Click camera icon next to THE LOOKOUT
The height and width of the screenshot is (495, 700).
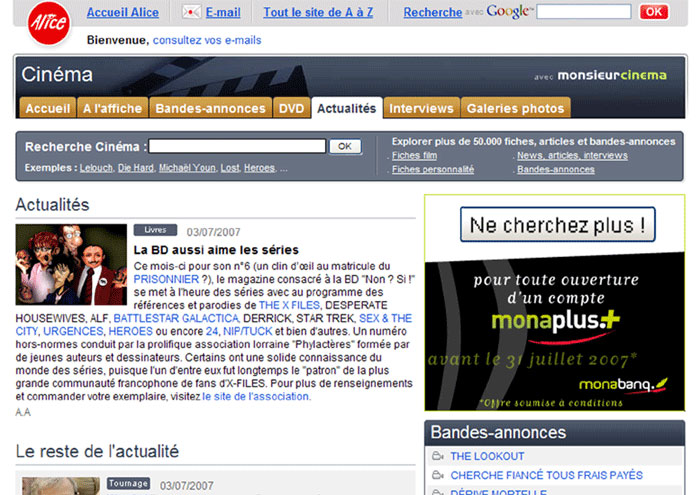(x=436, y=457)
